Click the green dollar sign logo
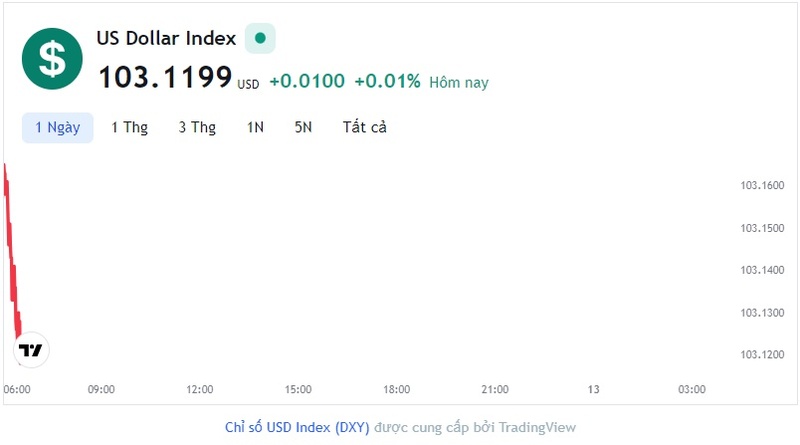Image resolution: width=800 pixels, height=445 pixels. click(52, 59)
